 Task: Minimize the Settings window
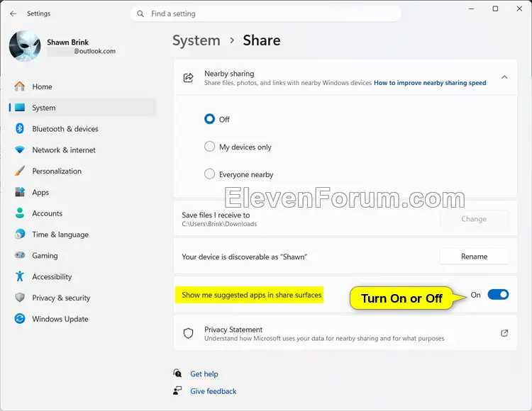pyautogui.click(x=471, y=9)
